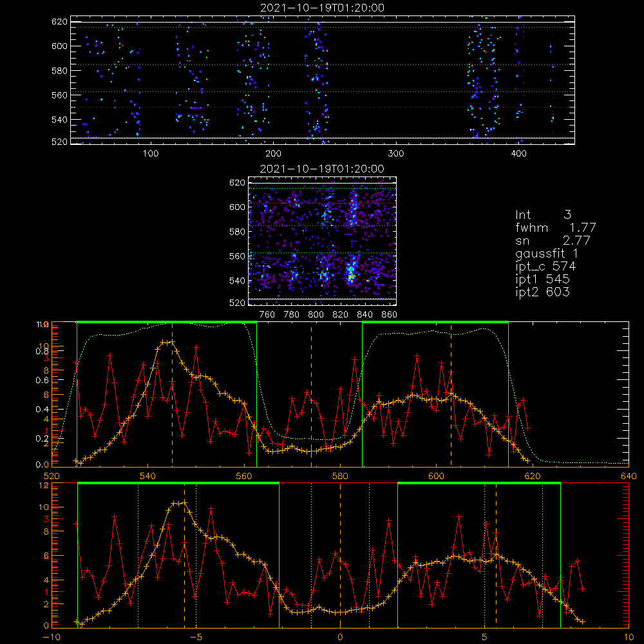The image size is (644, 644).
Task: Click y-axis label 620 on top plot
Action: click(x=59, y=21)
